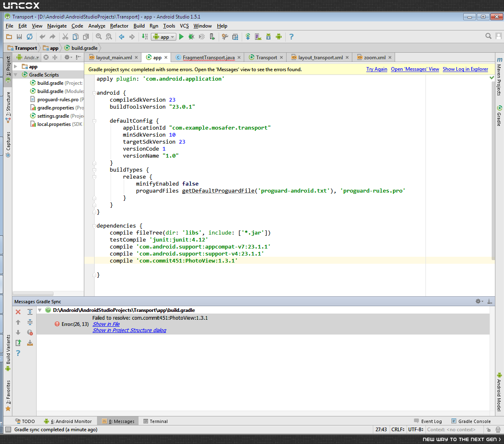Viewport: 504px width, 444px height.
Task: Open the Android view selector dropdown
Action: coord(28,58)
